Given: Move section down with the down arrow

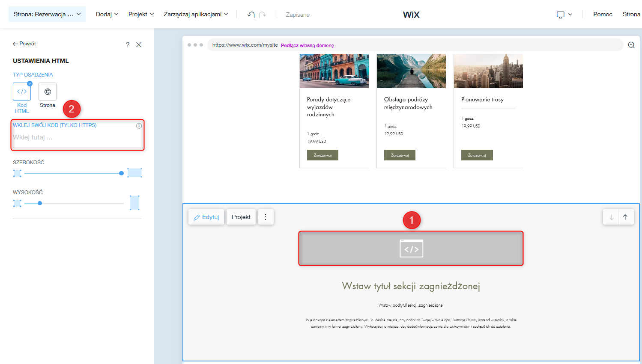Looking at the screenshot, I should pos(611,217).
